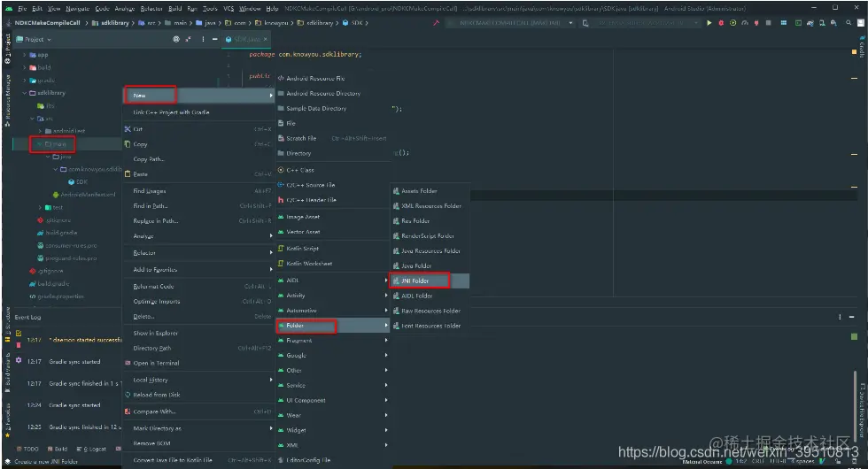Click the SDK class breadcrumb

pos(353,23)
